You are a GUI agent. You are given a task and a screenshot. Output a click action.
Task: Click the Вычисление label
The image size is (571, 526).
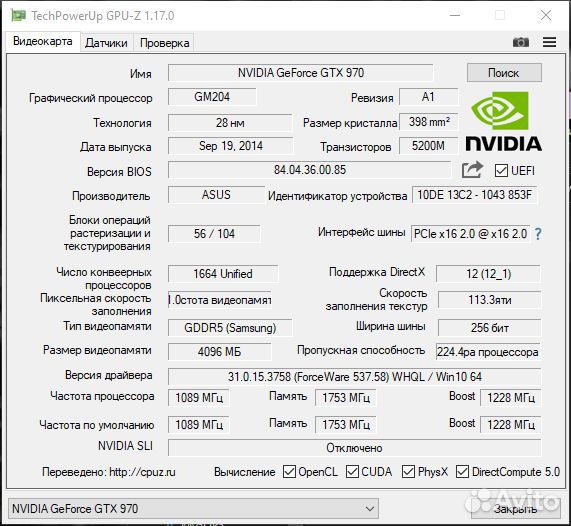(x=245, y=472)
